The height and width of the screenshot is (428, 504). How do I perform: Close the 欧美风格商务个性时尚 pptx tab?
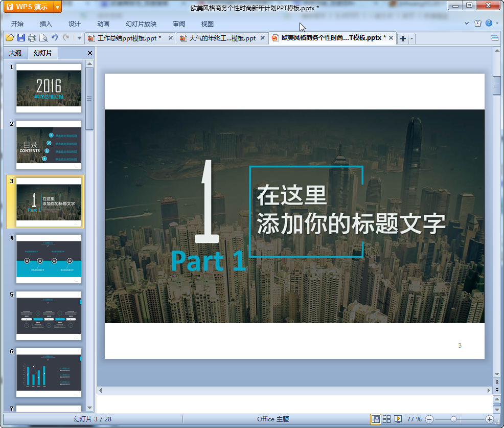(x=391, y=38)
